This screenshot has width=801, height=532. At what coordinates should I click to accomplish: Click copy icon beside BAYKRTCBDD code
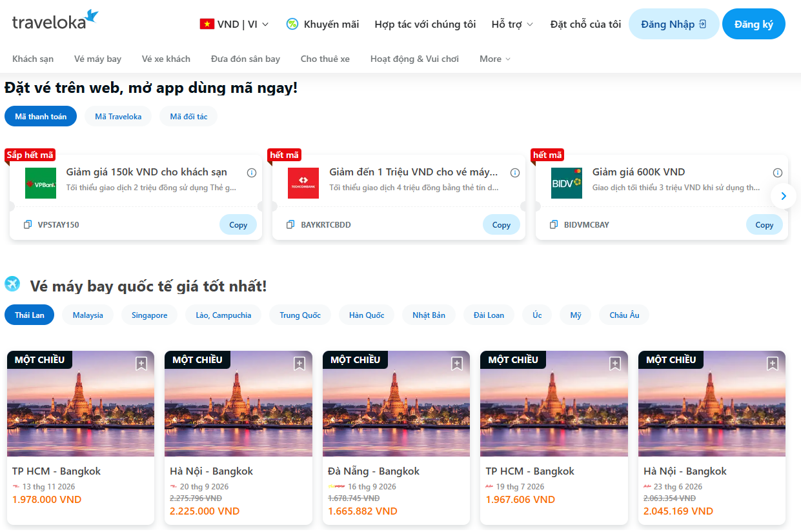290,225
